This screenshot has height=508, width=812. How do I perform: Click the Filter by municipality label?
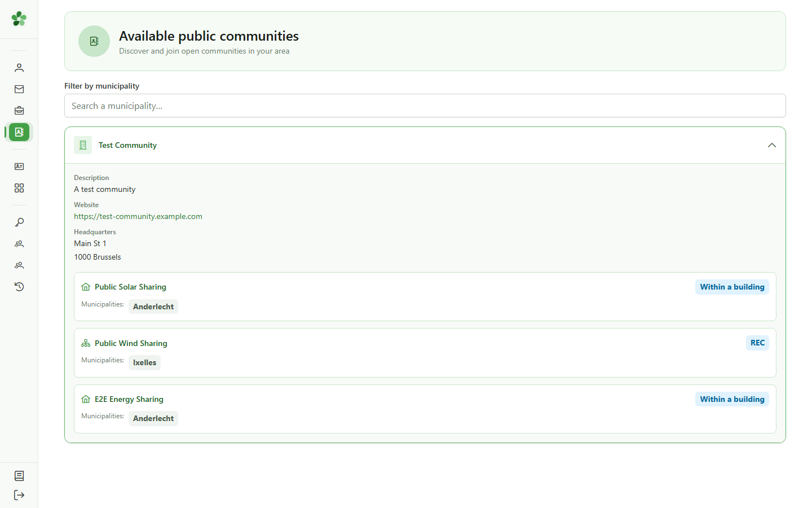click(x=101, y=86)
